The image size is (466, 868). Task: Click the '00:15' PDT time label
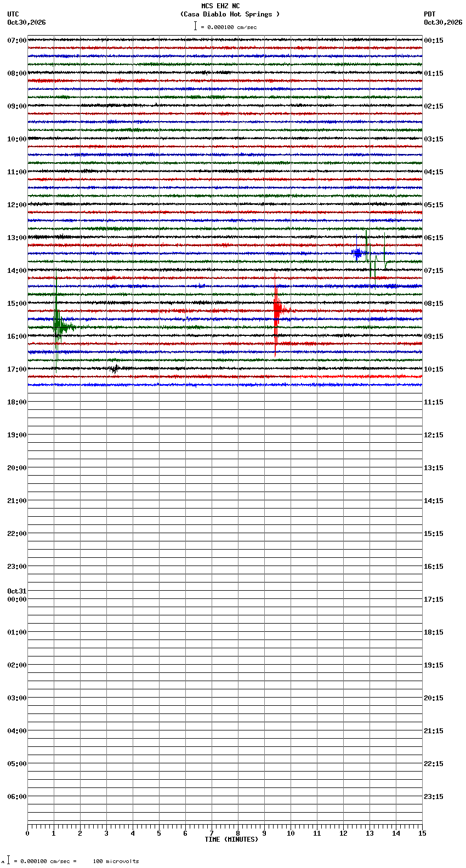point(434,41)
